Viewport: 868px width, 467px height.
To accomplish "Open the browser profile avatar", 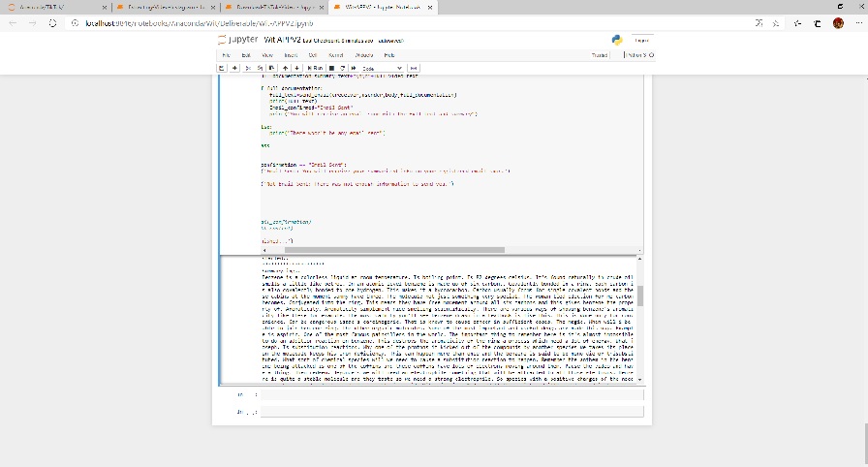I will (838, 23).
